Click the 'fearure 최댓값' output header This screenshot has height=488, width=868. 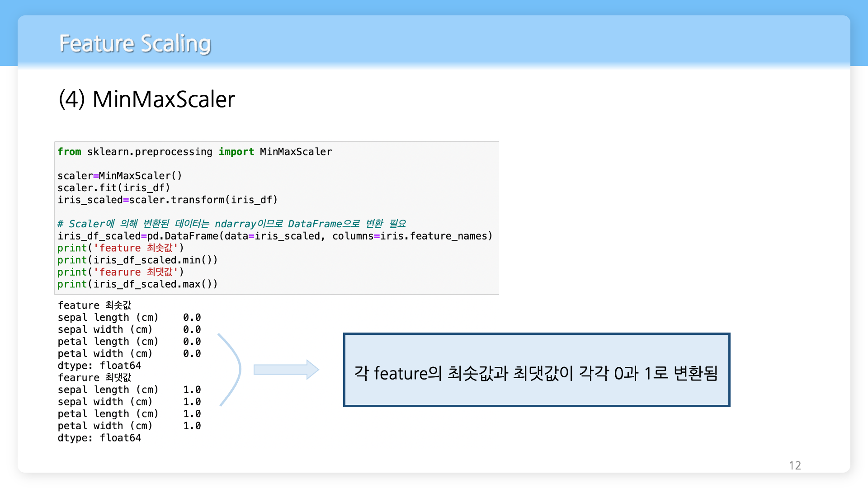pyautogui.click(x=94, y=378)
